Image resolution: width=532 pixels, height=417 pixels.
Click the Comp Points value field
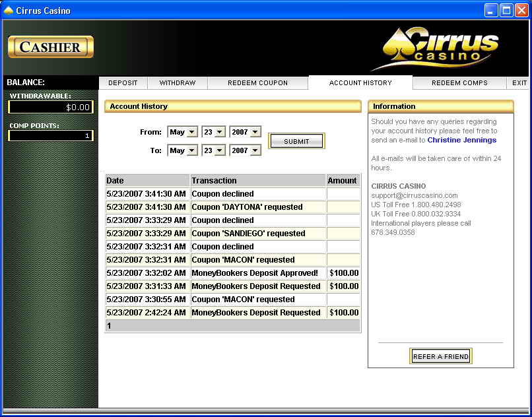pos(51,136)
